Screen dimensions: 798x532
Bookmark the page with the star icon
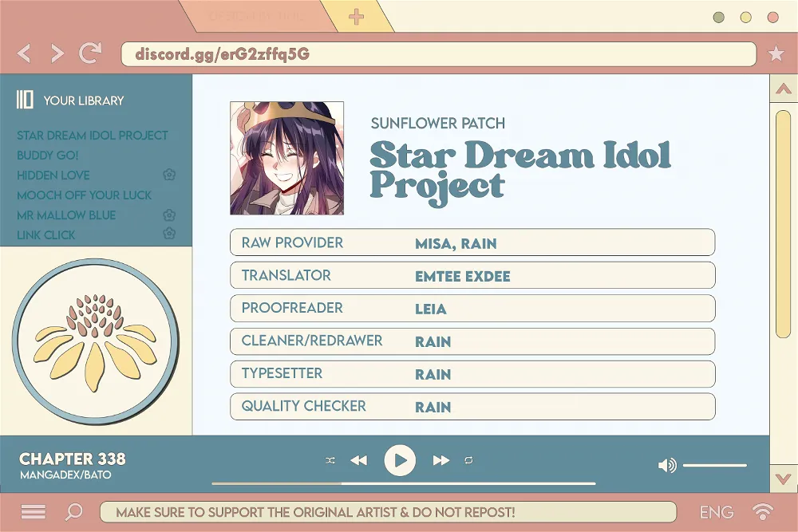coord(776,53)
